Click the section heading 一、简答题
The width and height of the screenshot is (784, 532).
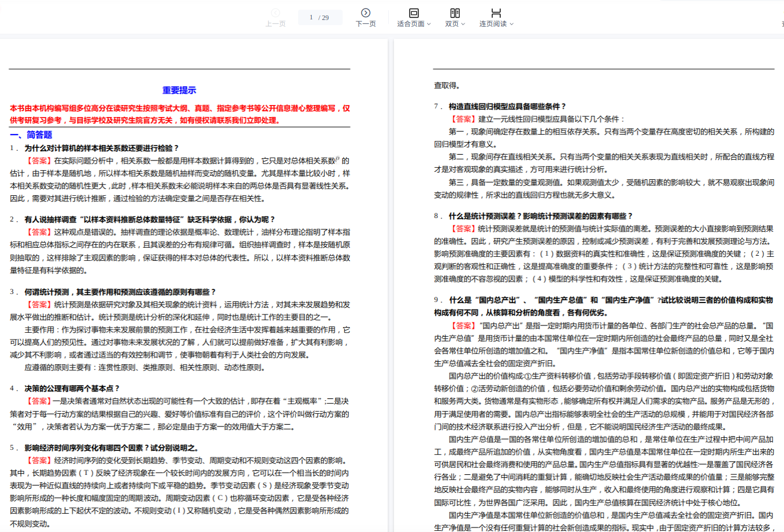(x=31, y=135)
